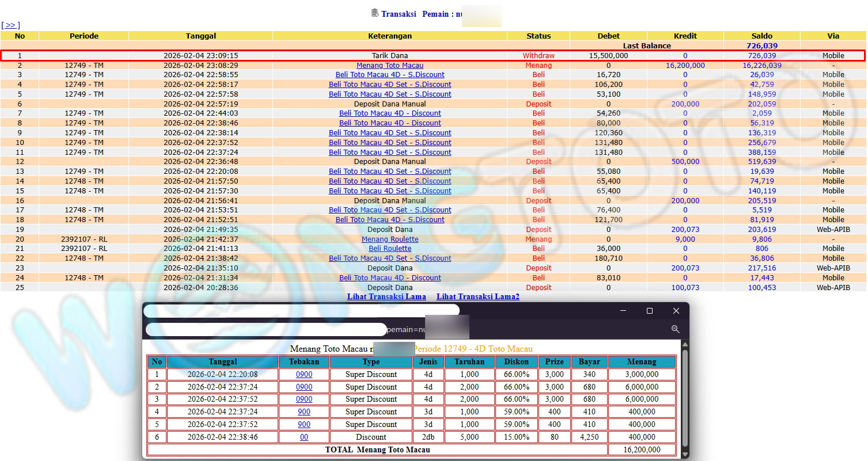Click the popup scrollbar down arrow

684,454
